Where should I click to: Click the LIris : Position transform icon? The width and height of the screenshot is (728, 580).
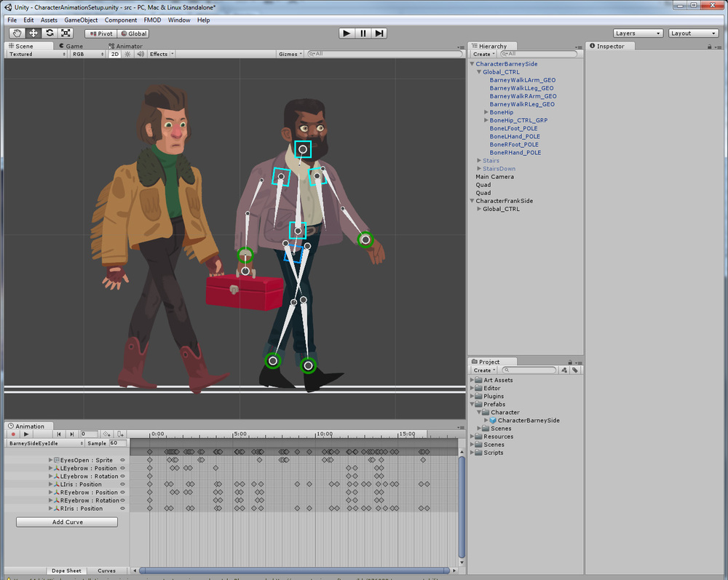coord(57,485)
